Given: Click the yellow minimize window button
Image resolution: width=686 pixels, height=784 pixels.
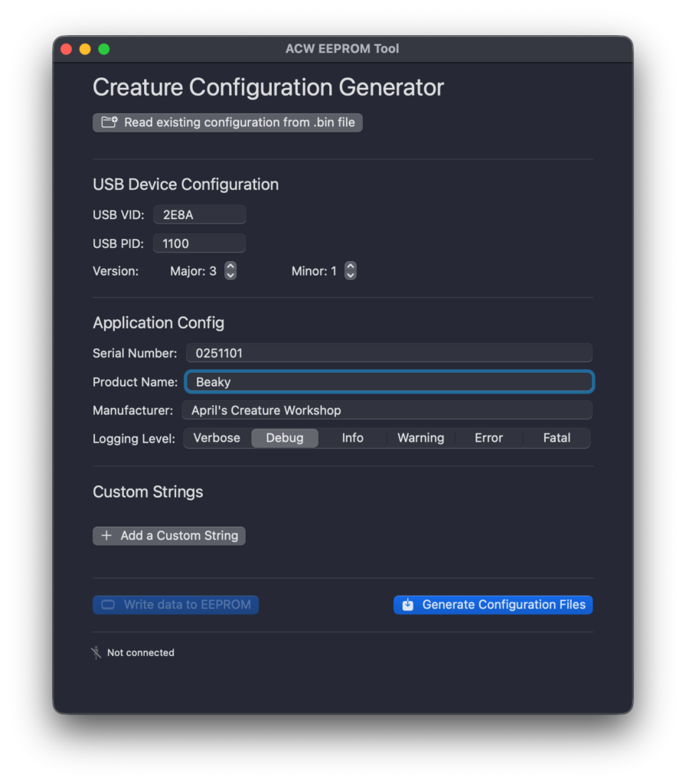Looking at the screenshot, I should click(x=85, y=49).
